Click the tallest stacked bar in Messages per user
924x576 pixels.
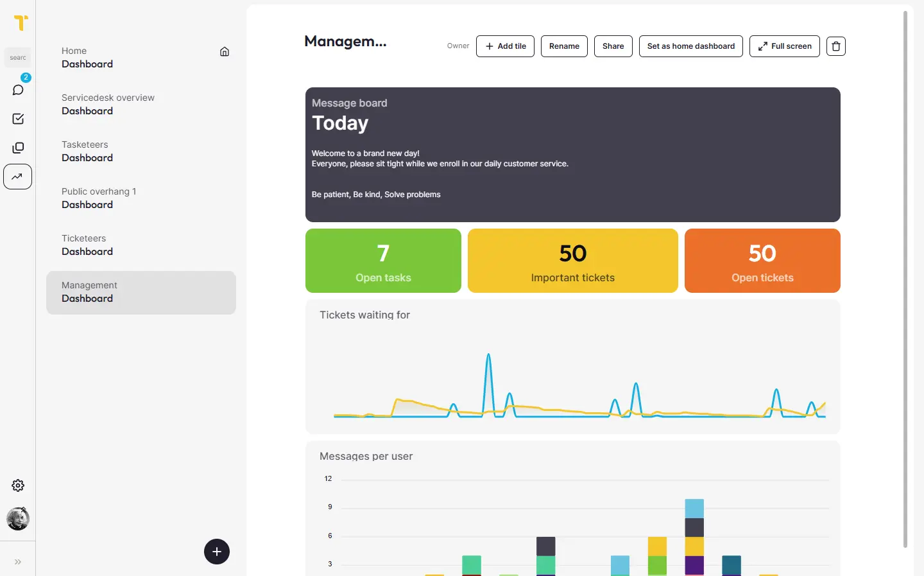click(694, 537)
